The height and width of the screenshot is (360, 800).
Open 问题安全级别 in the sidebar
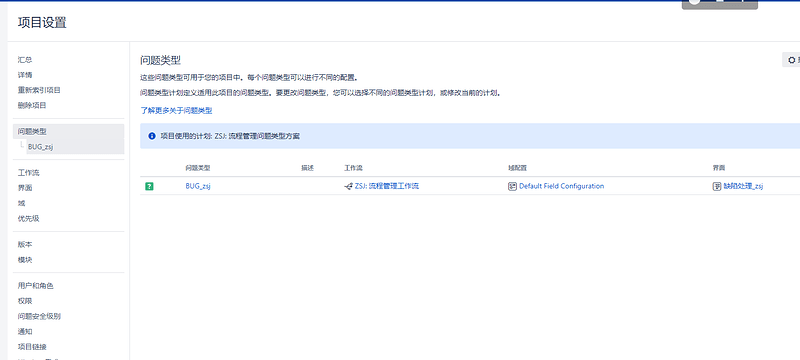click(x=39, y=316)
